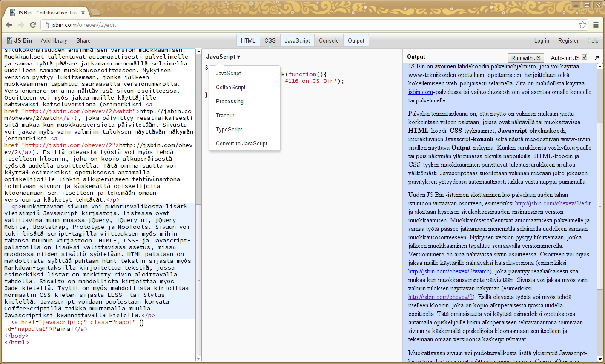Choose Traceur in the language list
The height and width of the screenshot is (364, 605).
pos(244,115)
